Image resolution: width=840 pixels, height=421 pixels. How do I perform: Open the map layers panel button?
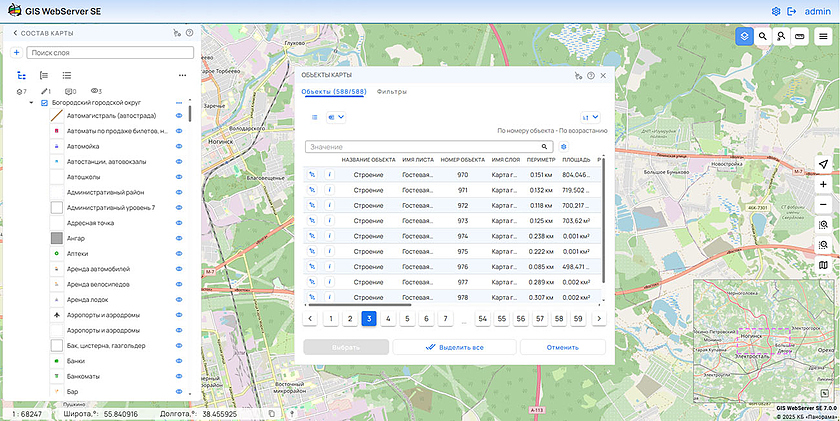744,36
